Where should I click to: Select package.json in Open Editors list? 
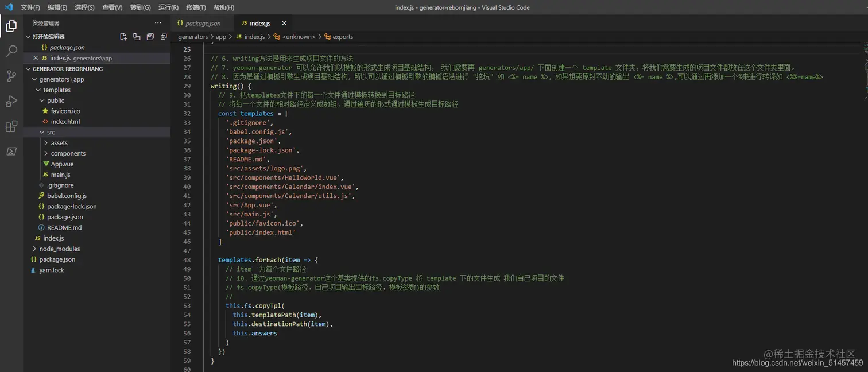pyautogui.click(x=67, y=48)
